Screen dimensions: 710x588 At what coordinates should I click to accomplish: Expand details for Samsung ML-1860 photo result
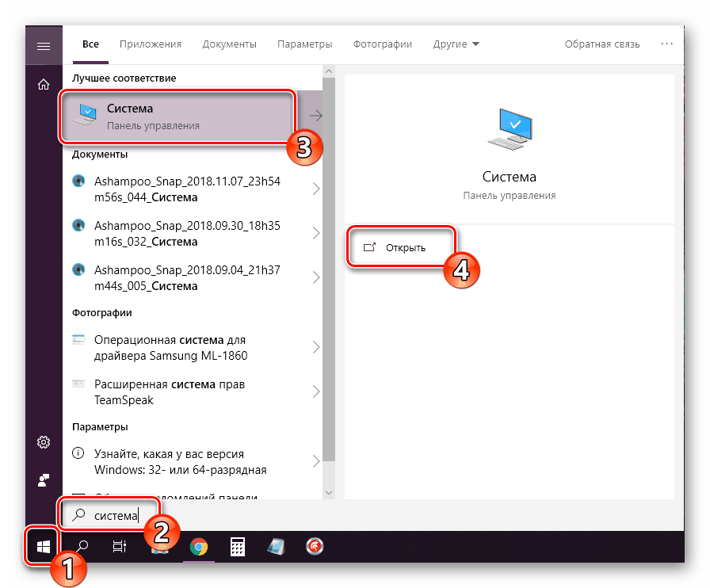pyautogui.click(x=316, y=347)
